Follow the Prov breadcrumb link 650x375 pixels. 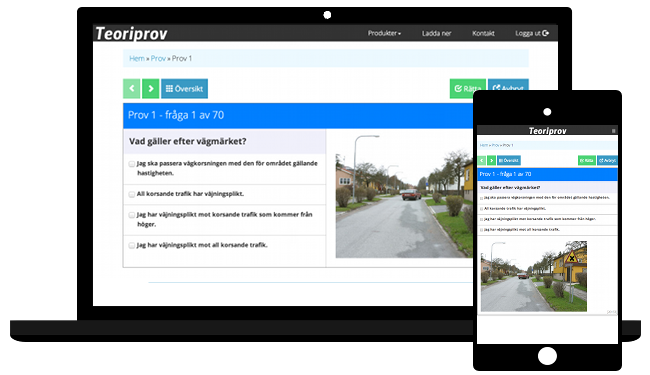(158, 58)
